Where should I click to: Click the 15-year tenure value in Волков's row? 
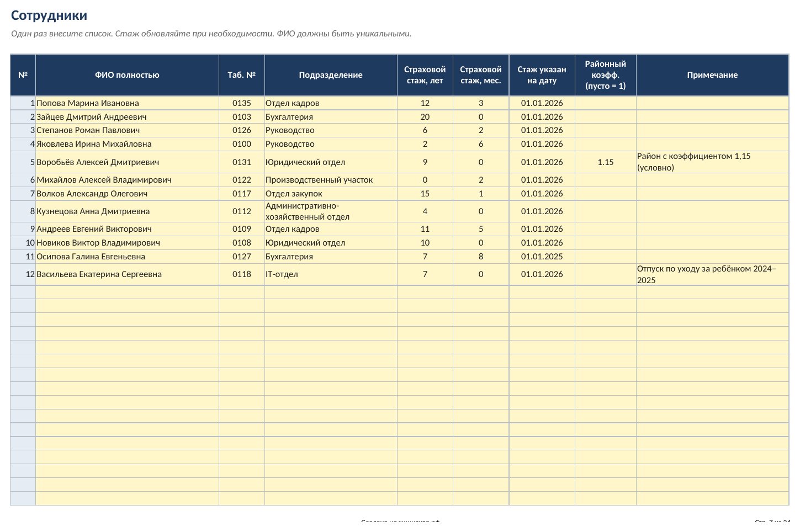pyautogui.click(x=425, y=194)
